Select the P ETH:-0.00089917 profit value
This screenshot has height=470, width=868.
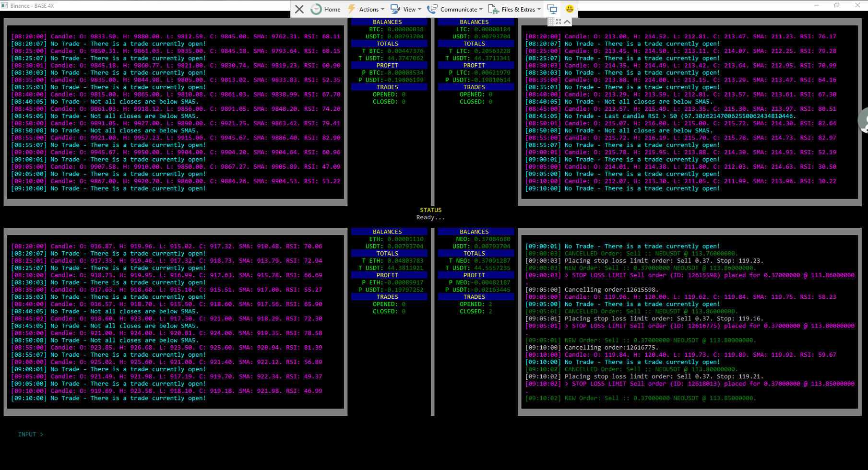(x=392, y=282)
